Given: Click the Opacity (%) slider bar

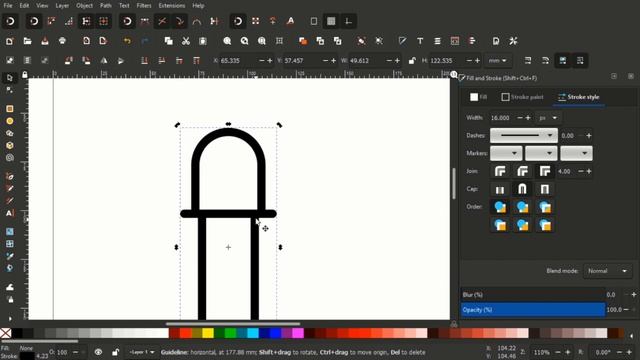Looking at the screenshot, I should point(533,310).
